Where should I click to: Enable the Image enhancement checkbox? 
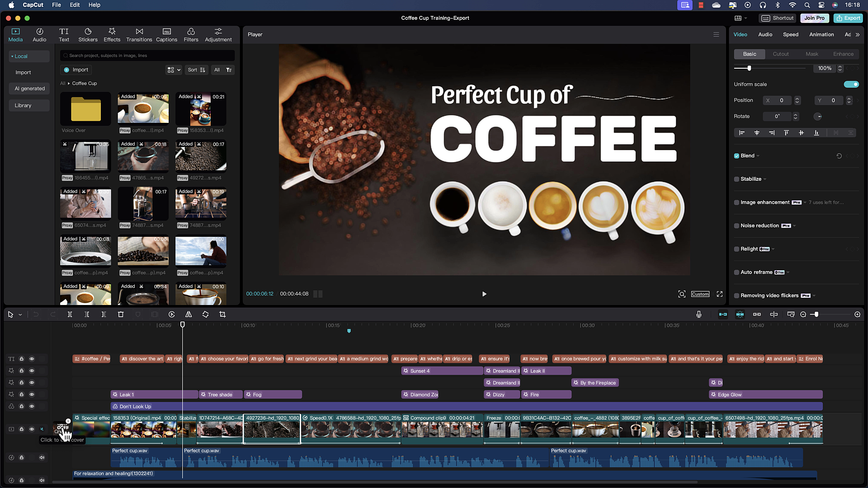736,202
